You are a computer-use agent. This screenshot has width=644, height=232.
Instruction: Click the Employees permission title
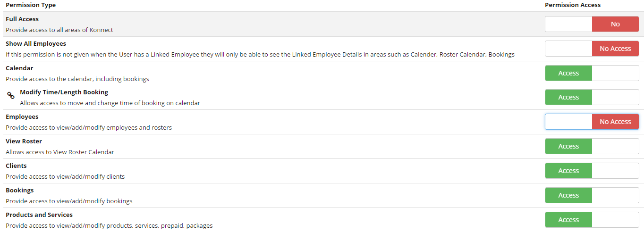point(22,117)
